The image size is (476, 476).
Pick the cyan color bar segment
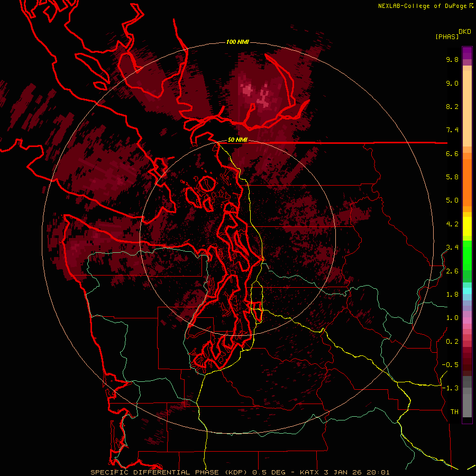pyautogui.click(x=467, y=290)
